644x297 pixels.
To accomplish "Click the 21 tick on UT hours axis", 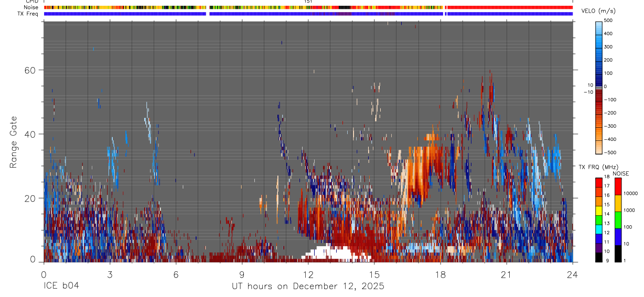I will point(506,274).
